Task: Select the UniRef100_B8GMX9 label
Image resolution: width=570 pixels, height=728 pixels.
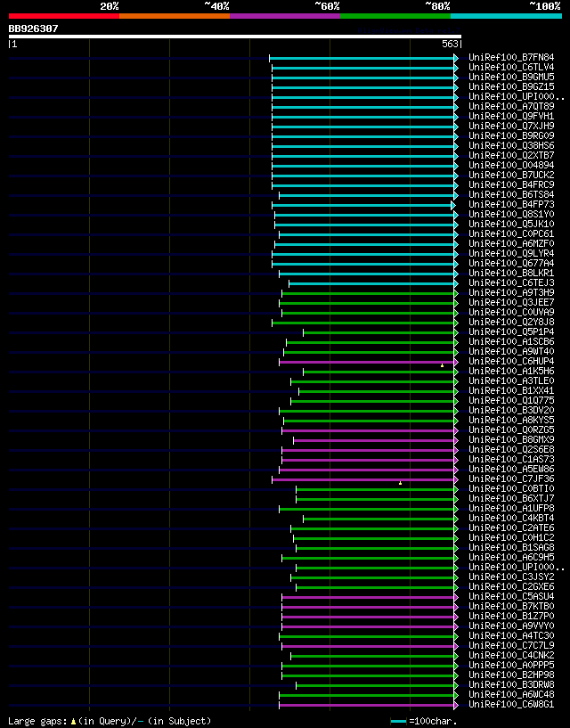Action: click(511, 439)
